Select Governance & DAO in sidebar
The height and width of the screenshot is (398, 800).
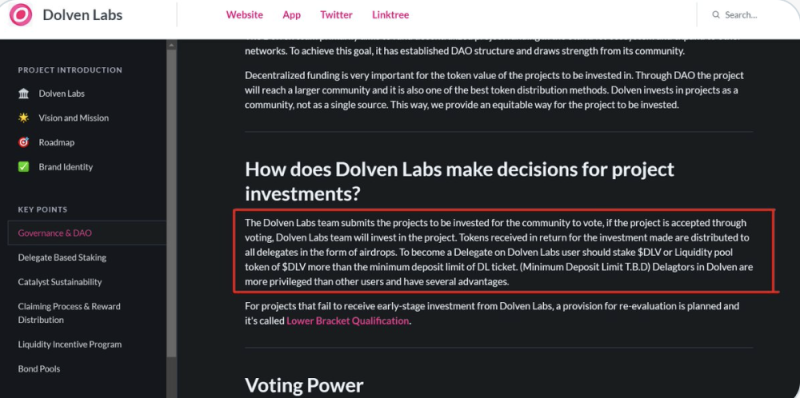[87, 233]
